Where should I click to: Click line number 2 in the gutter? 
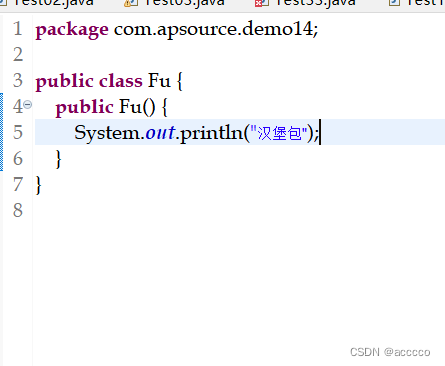[x=18, y=55]
